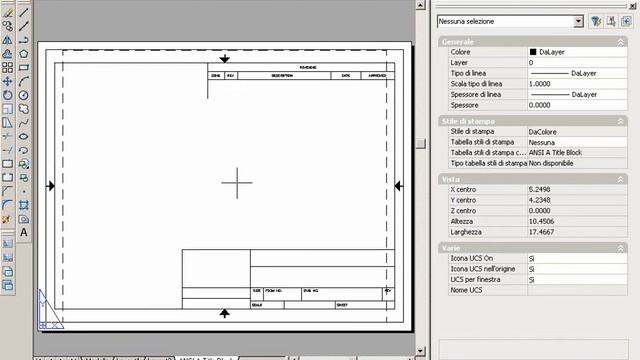Screen dimensions: 640x360
Task: Collapse the Vista section
Action: (620, 180)
